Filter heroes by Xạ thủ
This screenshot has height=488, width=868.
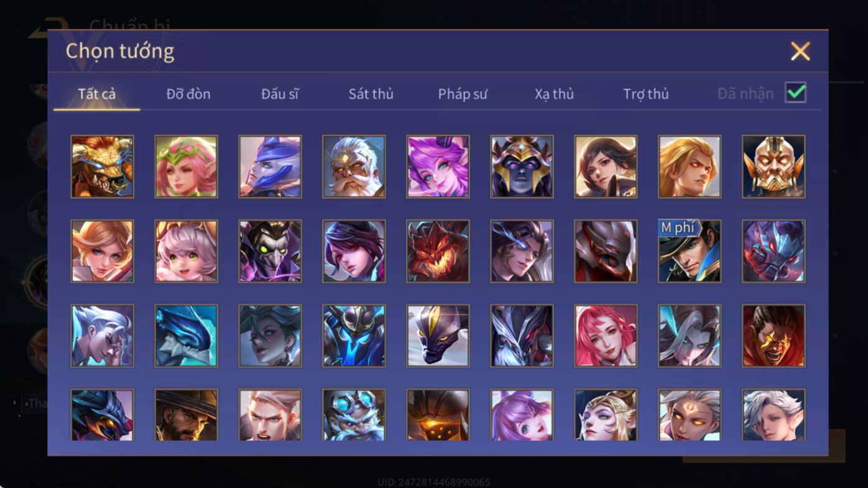[554, 94]
